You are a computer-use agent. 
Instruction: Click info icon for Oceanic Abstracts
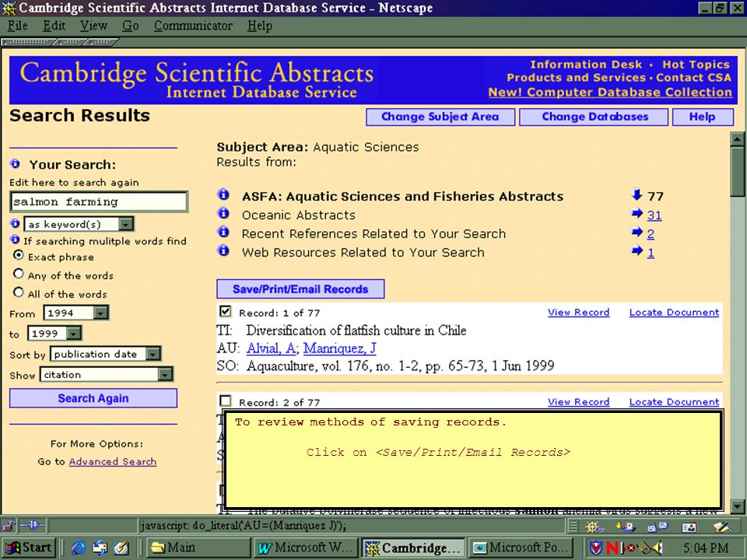click(223, 213)
